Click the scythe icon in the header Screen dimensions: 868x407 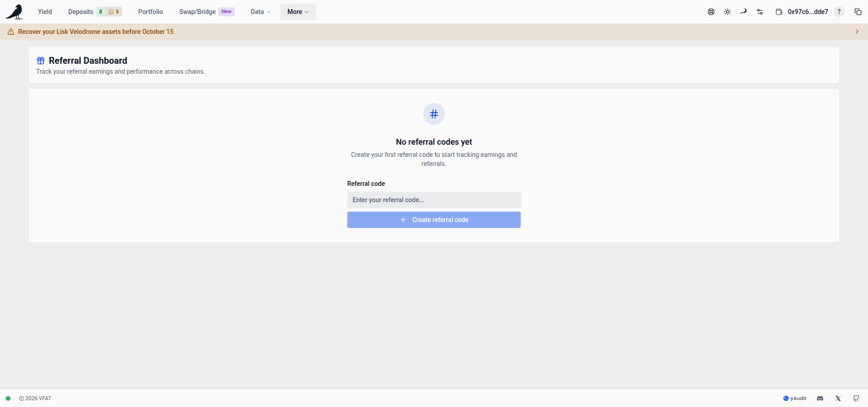[x=744, y=12]
